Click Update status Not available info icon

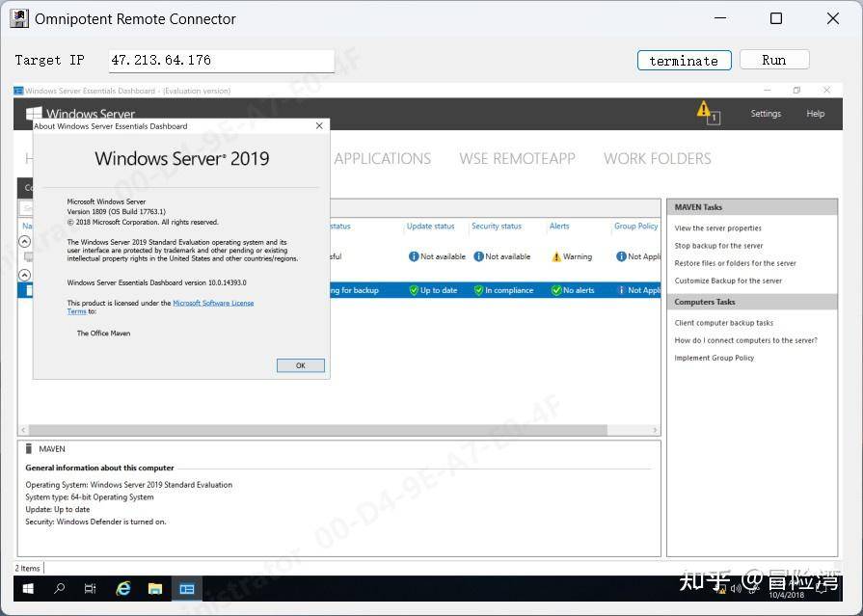tap(414, 256)
